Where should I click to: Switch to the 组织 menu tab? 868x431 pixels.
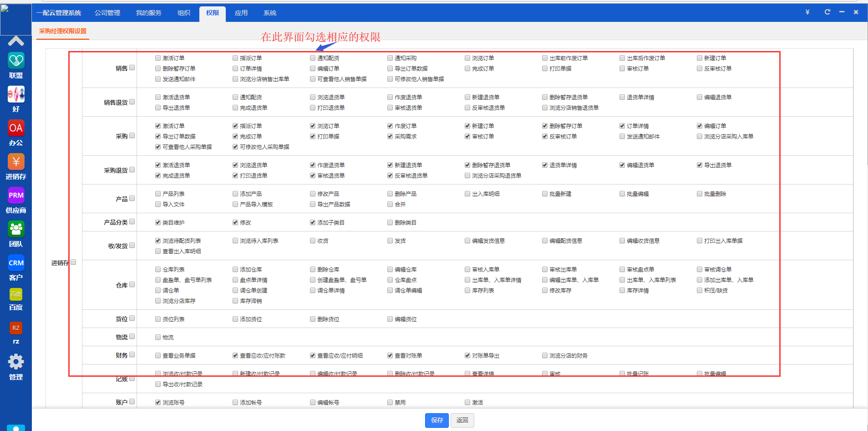(x=184, y=13)
